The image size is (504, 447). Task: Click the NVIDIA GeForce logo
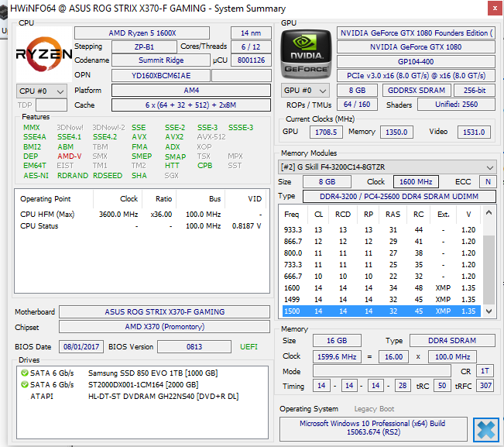[x=307, y=54]
